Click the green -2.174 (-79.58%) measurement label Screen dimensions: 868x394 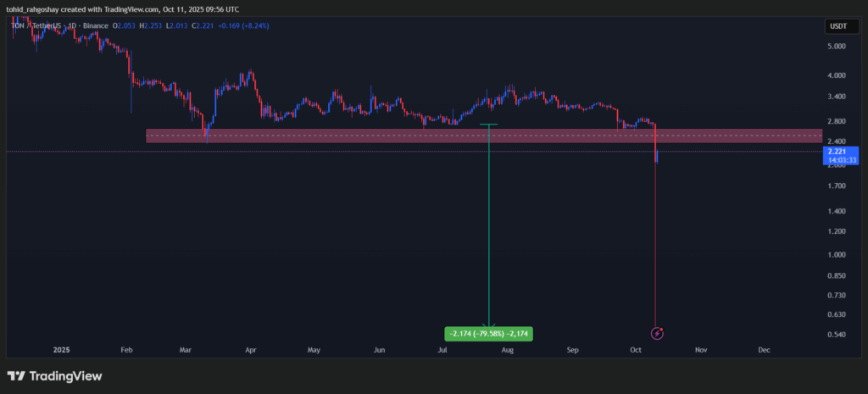488,334
